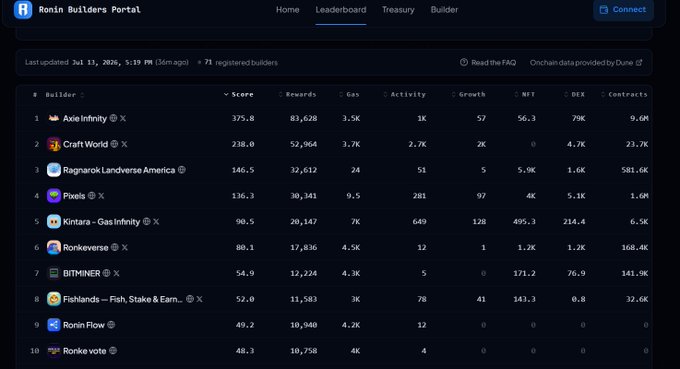Click the 71 registered builders text
Image resolution: width=680 pixels, height=369 pixels.
click(241, 62)
